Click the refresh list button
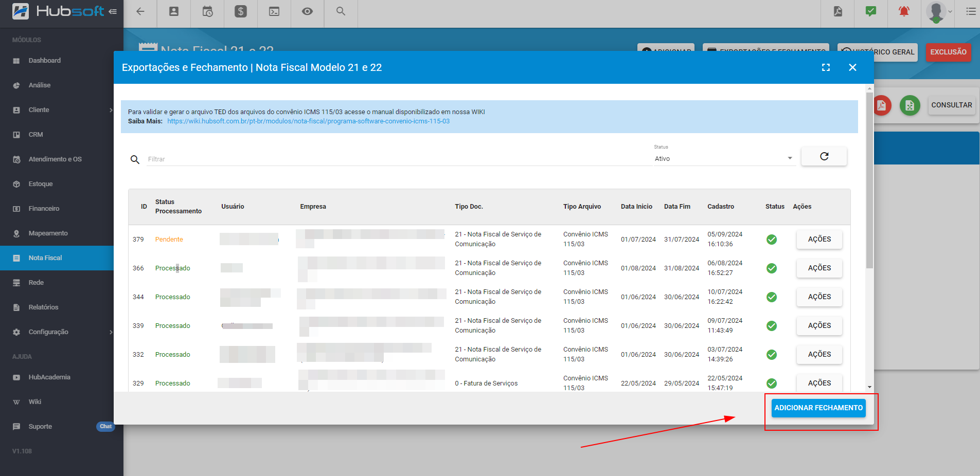The image size is (980, 476). (x=824, y=156)
